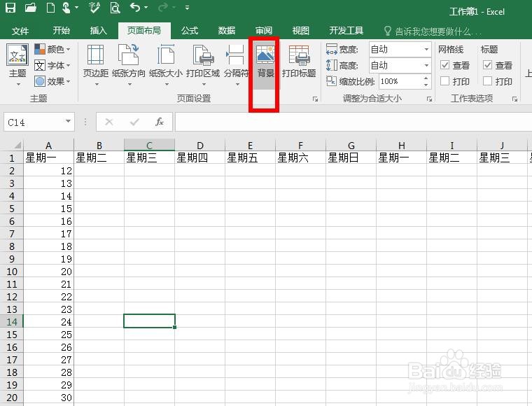Decrease scale percentage with down arrow

(x=426, y=85)
